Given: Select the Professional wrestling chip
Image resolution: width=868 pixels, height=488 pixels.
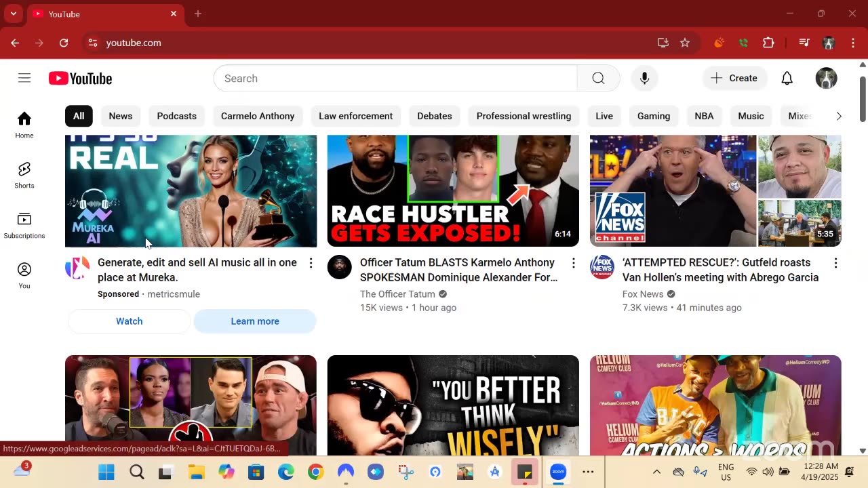Looking at the screenshot, I should click(x=524, y=116).
